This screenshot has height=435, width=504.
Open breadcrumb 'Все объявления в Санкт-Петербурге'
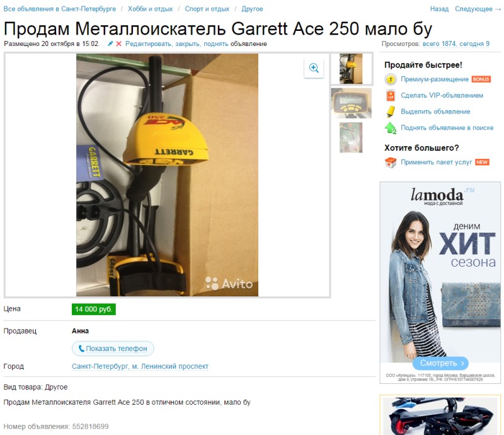click(59, 9)
